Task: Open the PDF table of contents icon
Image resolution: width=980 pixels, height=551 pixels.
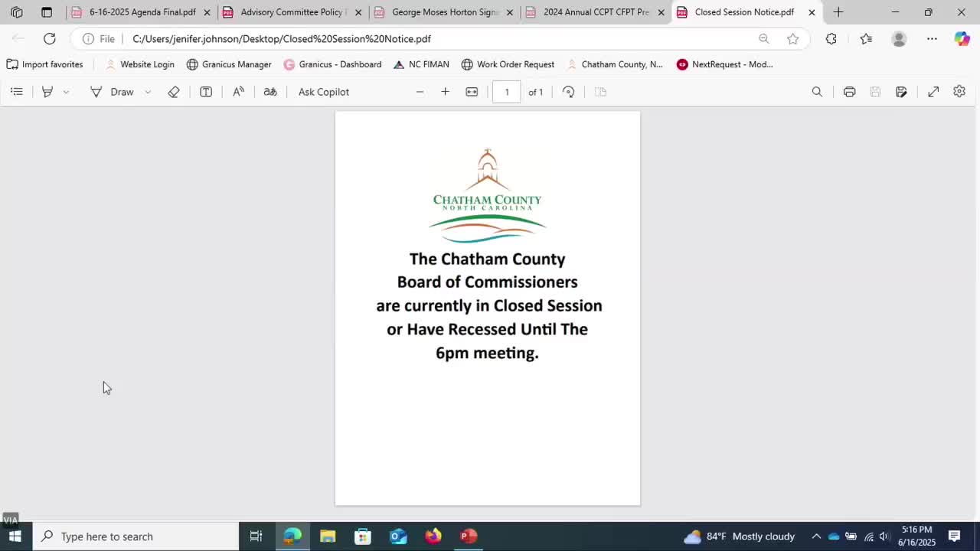Action: coord(17,92)
